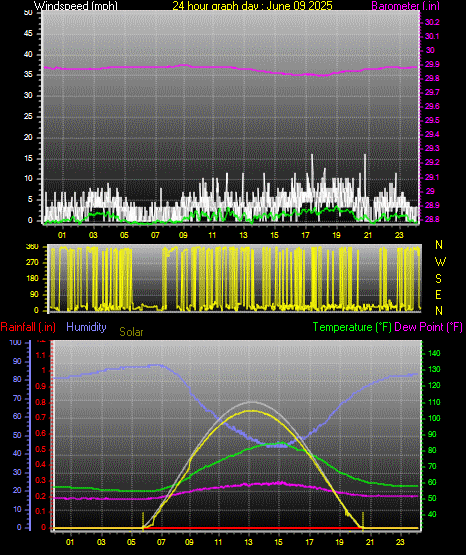Click the 1.1 rainfall axis tick
466x555 pixels.
click(41, 355)
